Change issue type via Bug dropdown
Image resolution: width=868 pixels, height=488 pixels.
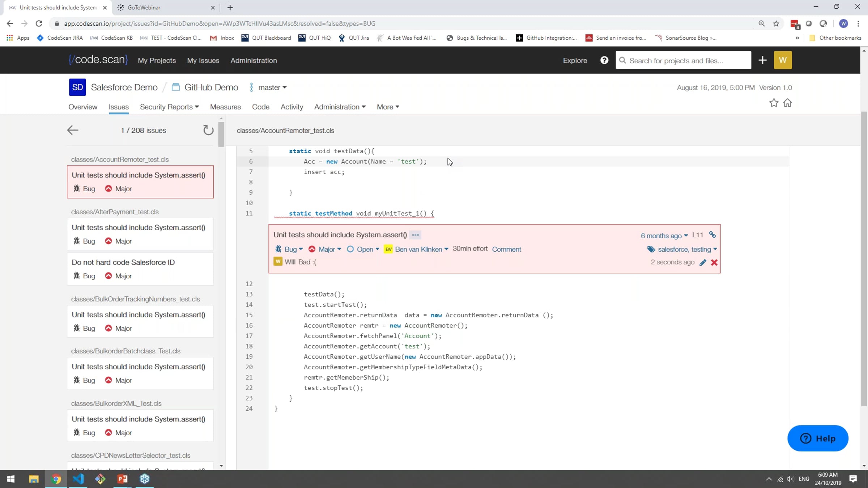tap(289, 249)
